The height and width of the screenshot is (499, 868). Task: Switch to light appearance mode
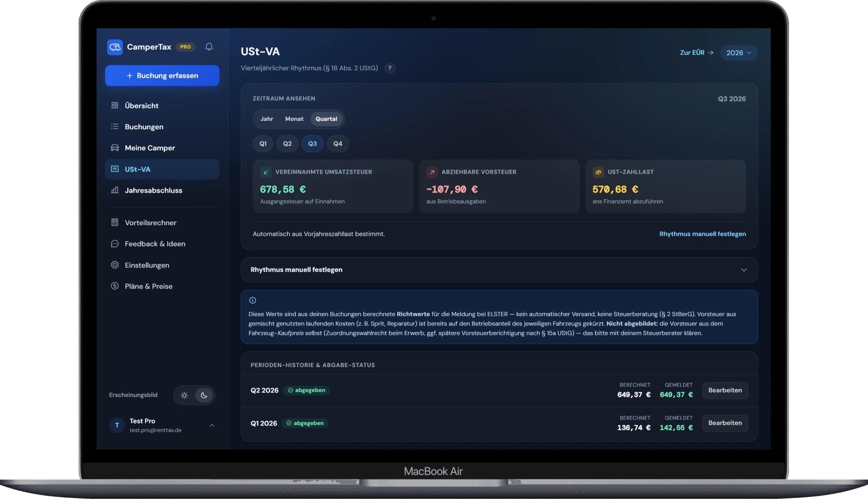184,395
